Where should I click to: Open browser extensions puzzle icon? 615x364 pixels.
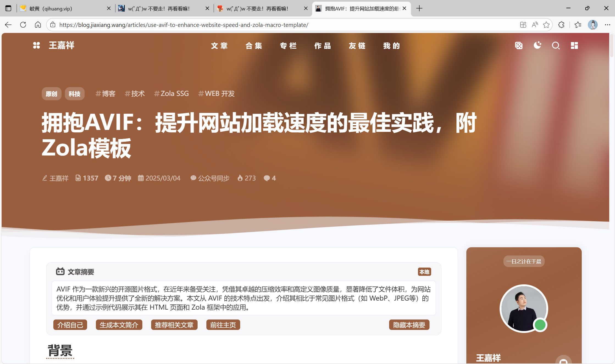click(561, 25)
